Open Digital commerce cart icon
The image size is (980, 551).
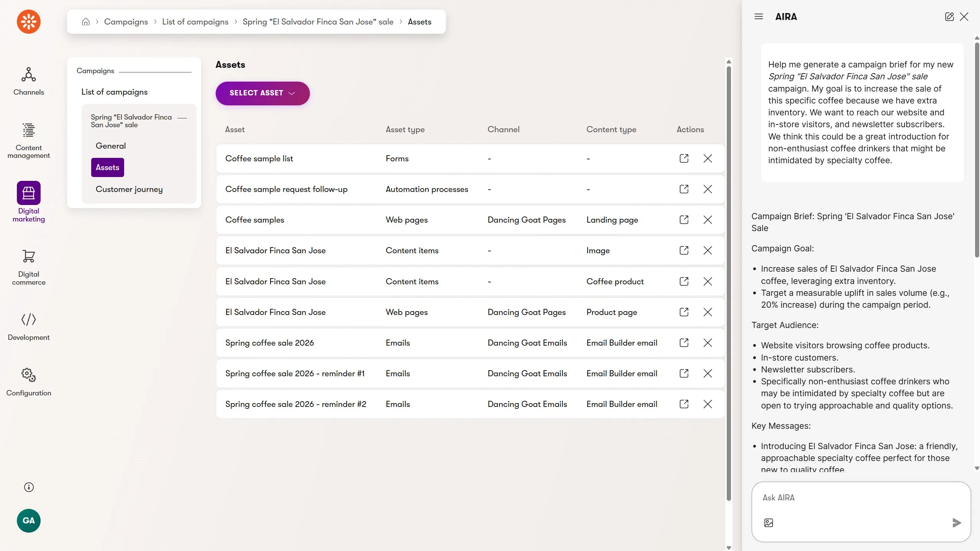coord(28,256)
